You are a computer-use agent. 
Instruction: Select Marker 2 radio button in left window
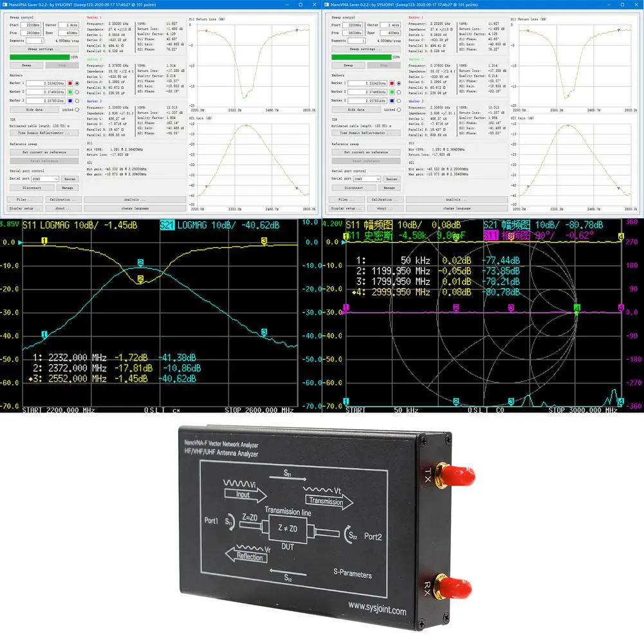(77, 92)
